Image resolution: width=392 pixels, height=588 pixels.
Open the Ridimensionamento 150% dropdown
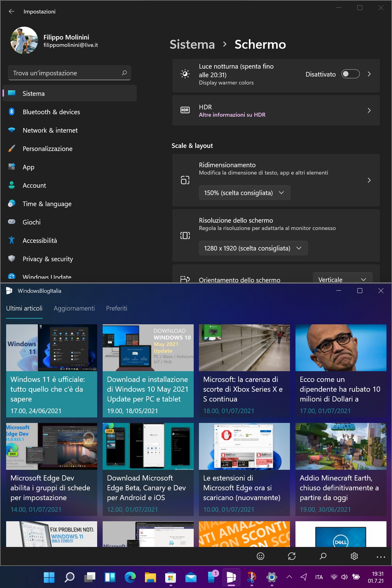point(245,193)
